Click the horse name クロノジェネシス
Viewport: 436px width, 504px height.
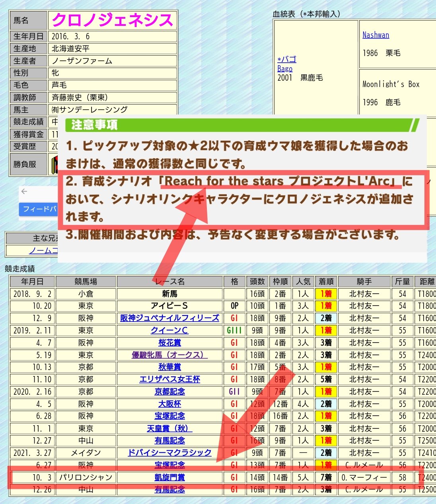pyautogui.click(x=113, y=20)
